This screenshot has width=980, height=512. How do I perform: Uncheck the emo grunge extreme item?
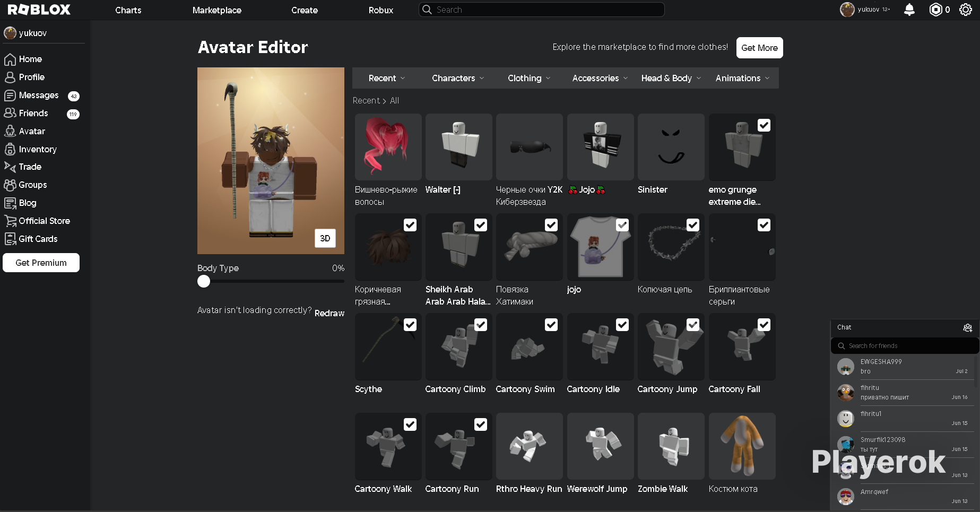[764, 125]
